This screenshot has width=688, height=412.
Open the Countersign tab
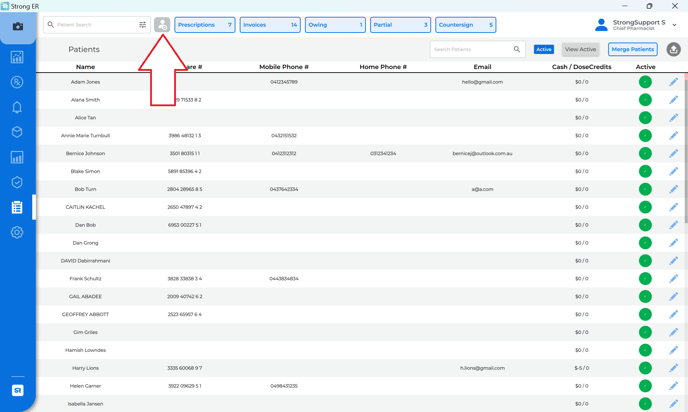466,25
